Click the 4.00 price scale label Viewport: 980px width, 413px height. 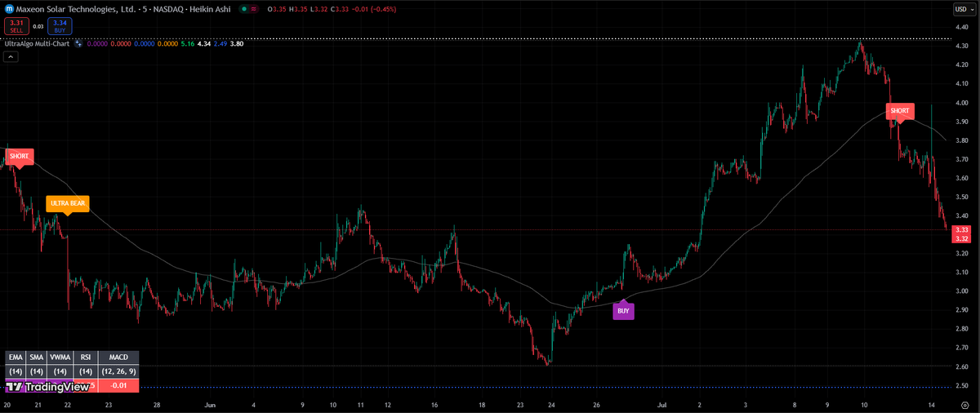click(x=961, y=103)
